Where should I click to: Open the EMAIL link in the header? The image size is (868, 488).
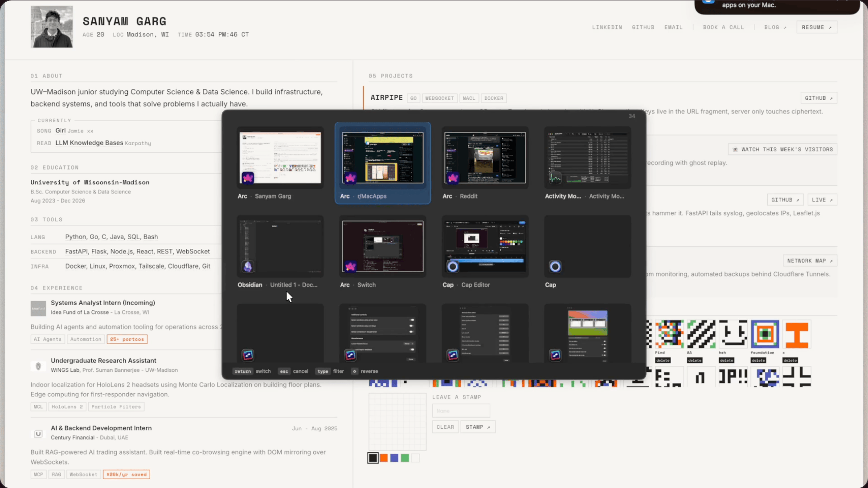(x=673, y=27)
